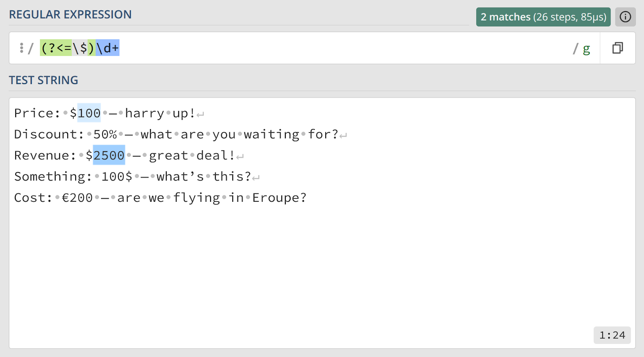Click the '50%' text in Discount line
This screenshot has height=357, width=644.
(105, 134)
